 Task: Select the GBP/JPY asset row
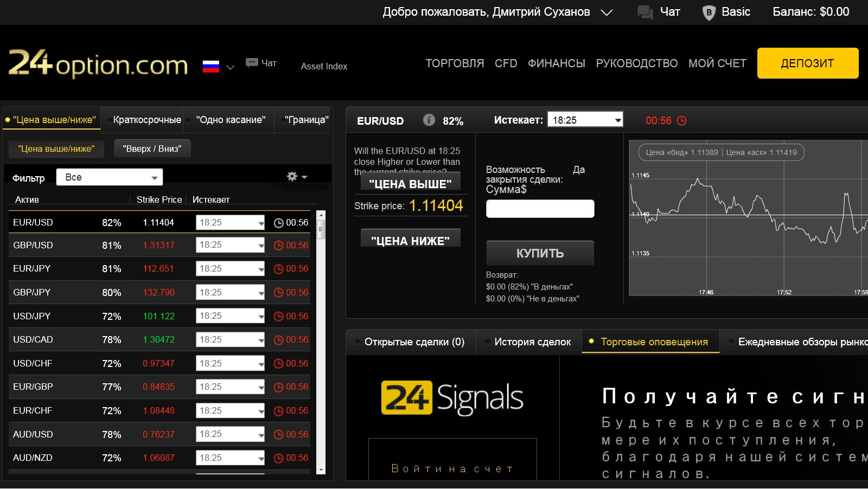click(159, 292)
